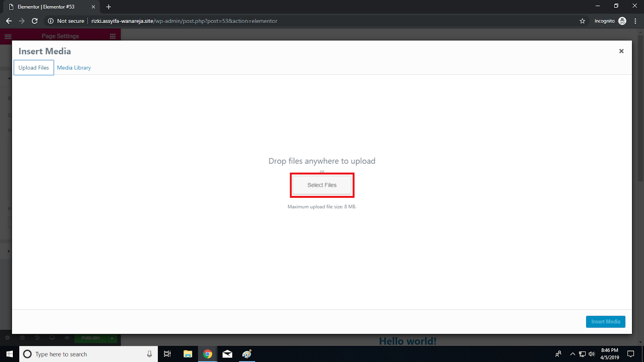
Task: View the Not secure site information
Action: point(66,21)
